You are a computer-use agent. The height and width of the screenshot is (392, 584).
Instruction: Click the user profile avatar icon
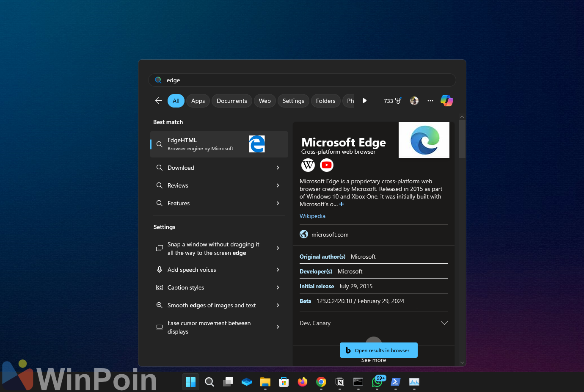(414, 101)
